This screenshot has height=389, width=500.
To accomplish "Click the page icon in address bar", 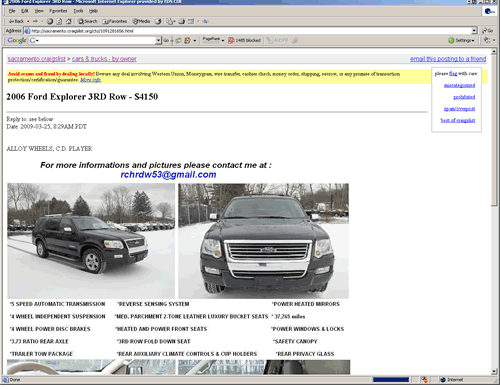I will (27, 31).
